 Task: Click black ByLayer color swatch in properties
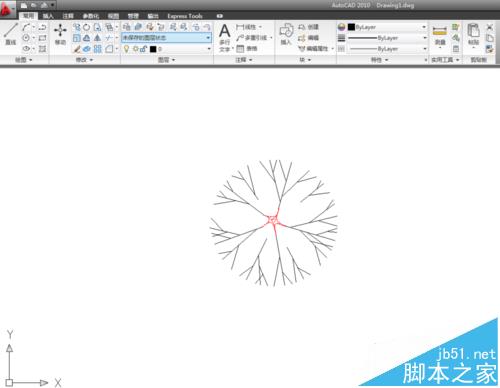click(351, 27)
